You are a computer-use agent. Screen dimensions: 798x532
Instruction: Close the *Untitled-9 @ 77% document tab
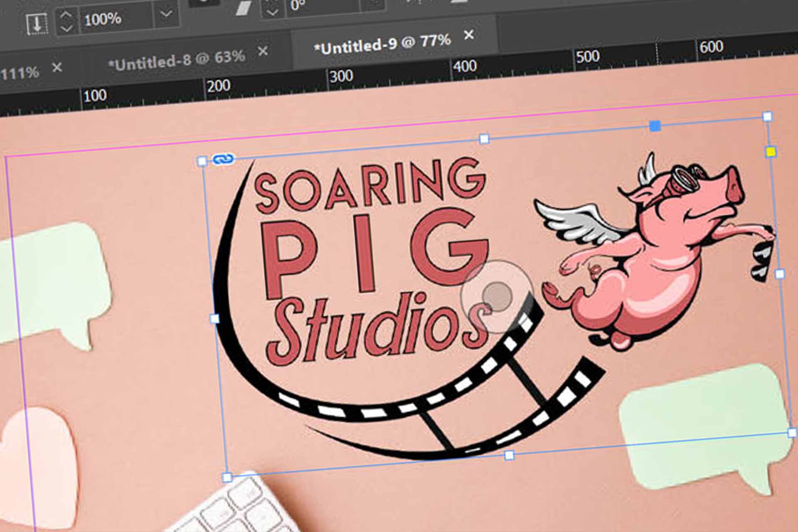tap(469, 34)
